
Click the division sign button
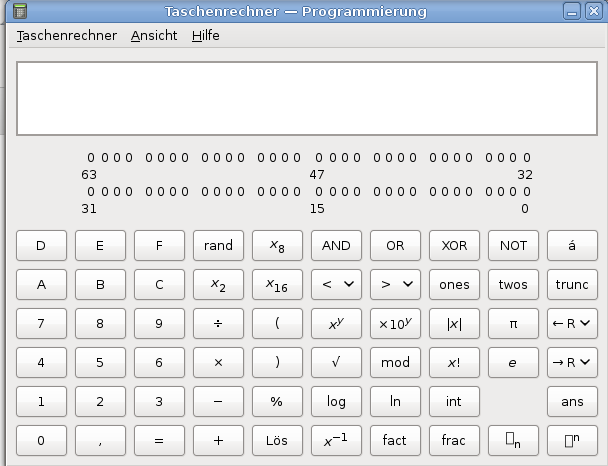(218, 323)
